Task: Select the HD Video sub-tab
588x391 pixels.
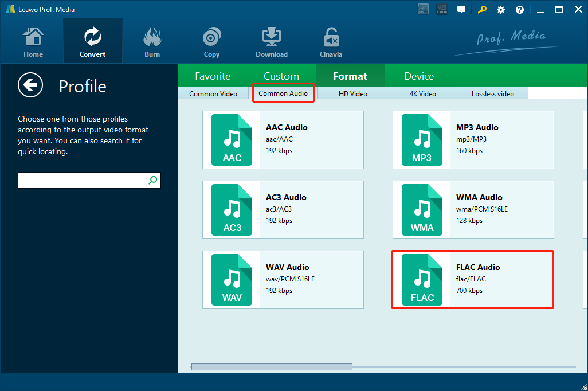Action: coord(352,93)
